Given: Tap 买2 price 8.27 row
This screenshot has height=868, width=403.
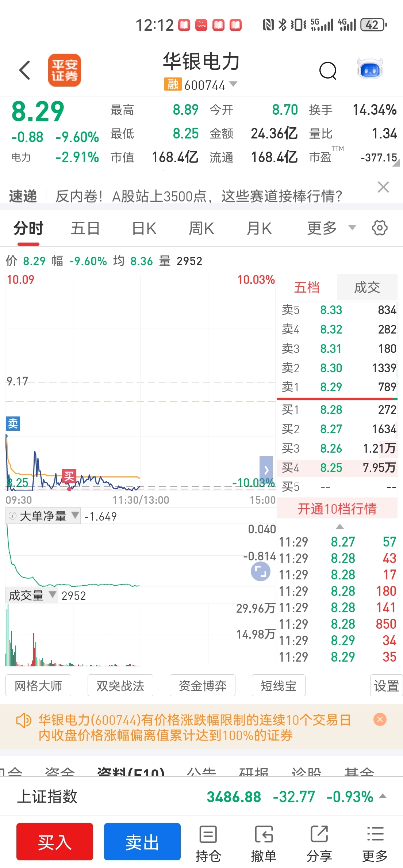Looking at the screenshot, I should coord(338,429).
